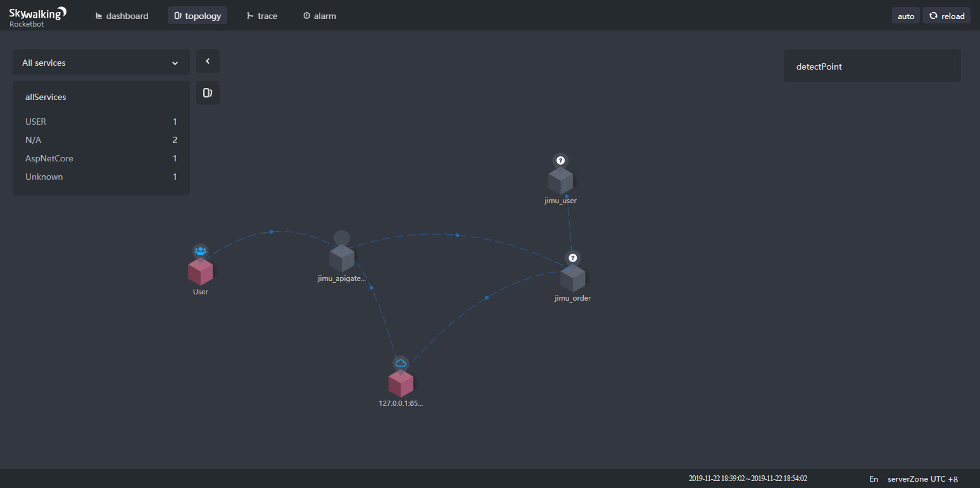This screenshot has width=980, height=488.
Task: Click the allServices panel heading
Action: coord(46,97)
